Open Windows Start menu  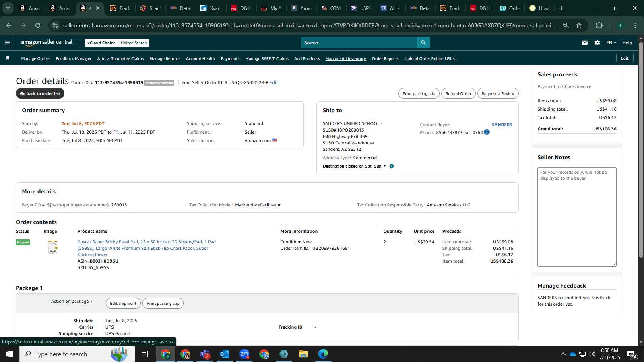tap(10, 354)
